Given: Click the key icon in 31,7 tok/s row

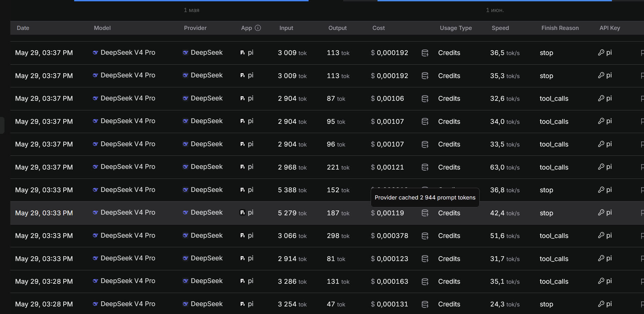Looking at the screenshot, I should [601, 258].
